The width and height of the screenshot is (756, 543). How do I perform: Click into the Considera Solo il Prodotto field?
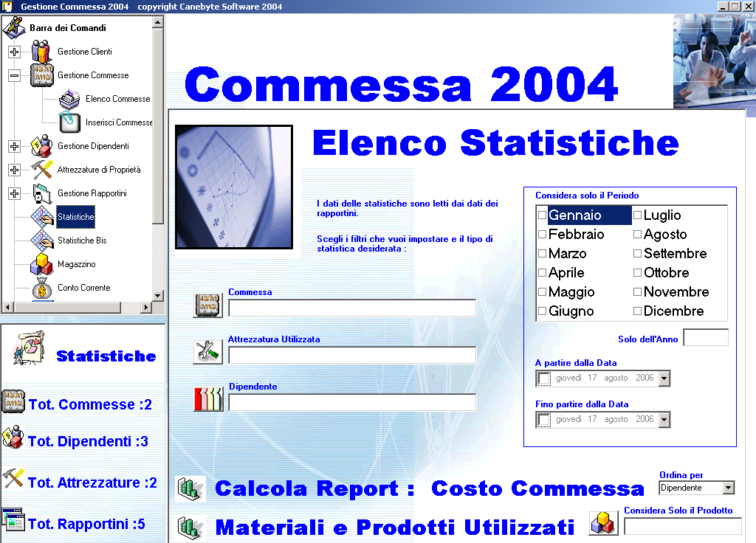[x=683, y=526]
